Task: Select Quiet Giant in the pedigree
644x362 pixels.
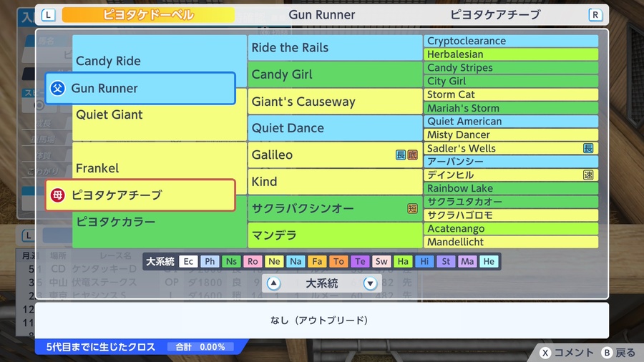Action: click(x=160, y=114)
